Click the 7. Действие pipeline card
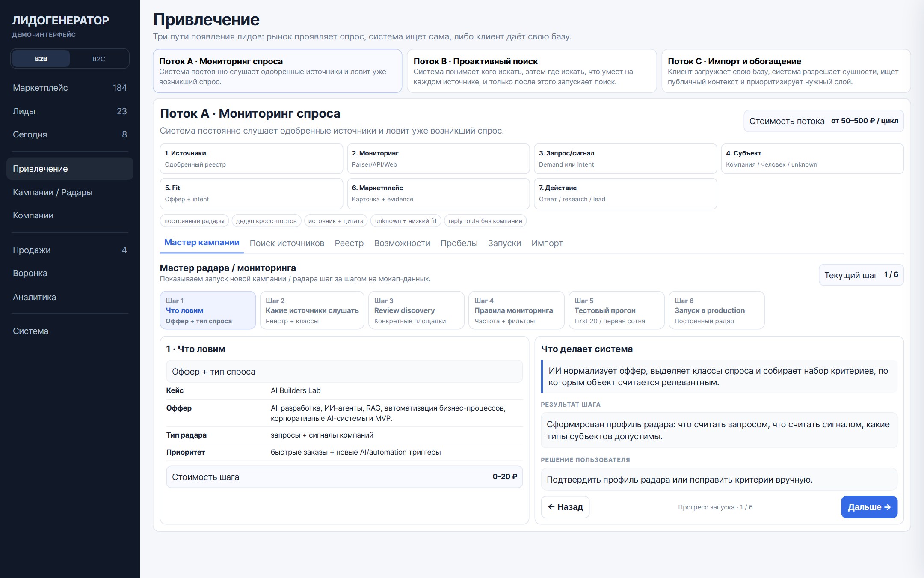Viewport: 924px width, 578px height. [x=625, y=194]
